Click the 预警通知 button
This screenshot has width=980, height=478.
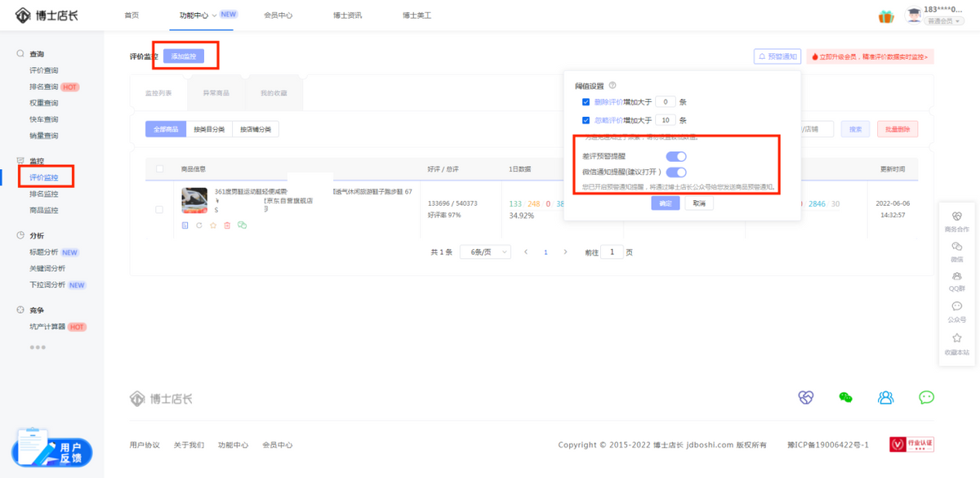point(777,56)
